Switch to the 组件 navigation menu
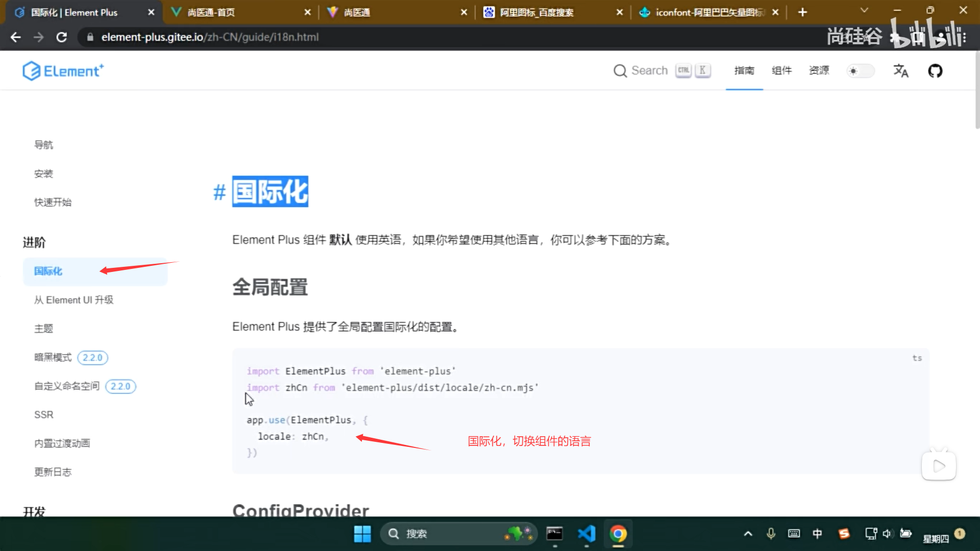980x551 pixels. tap(781, 71)
